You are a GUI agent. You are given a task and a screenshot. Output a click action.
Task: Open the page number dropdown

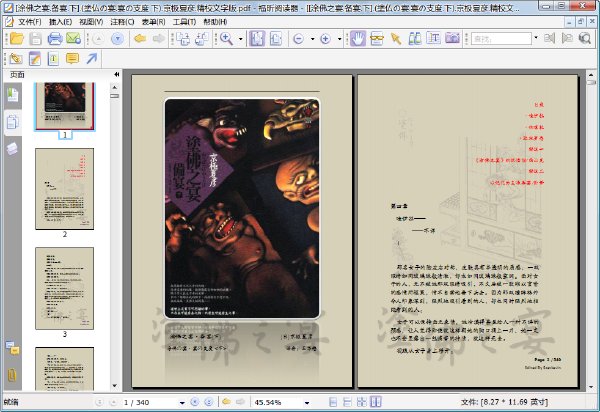coord(182,402)
